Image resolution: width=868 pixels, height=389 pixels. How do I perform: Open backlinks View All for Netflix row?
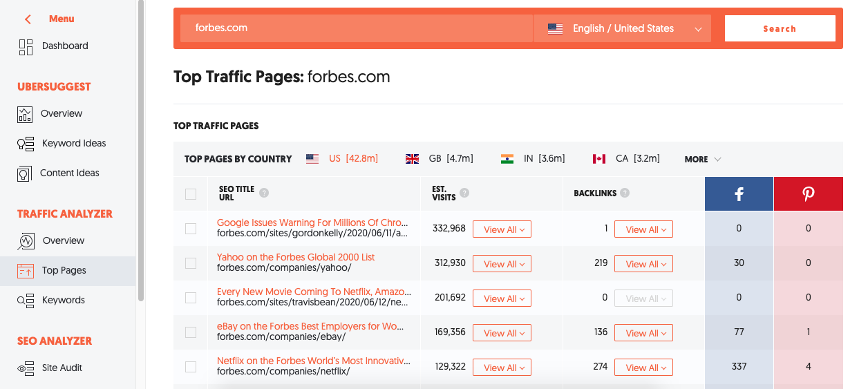(643, 368)
